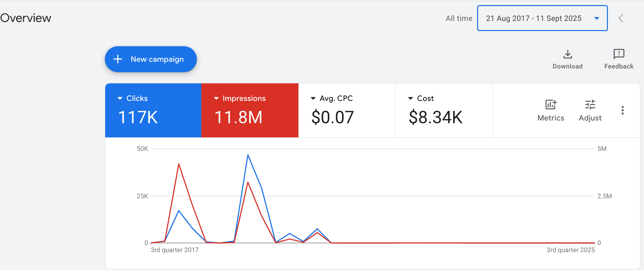Screen dimensions: 644x270
Task: Click the New campaign button
Action: [x=151, y=59]
